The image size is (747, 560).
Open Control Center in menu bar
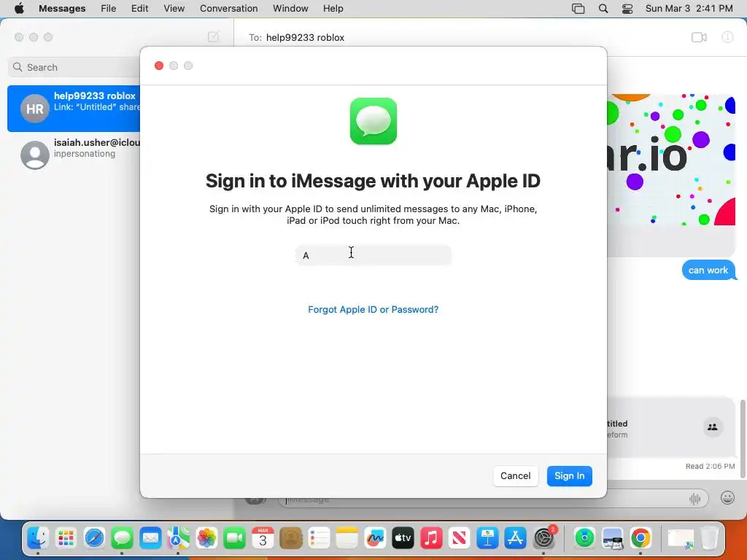(627, 9)
